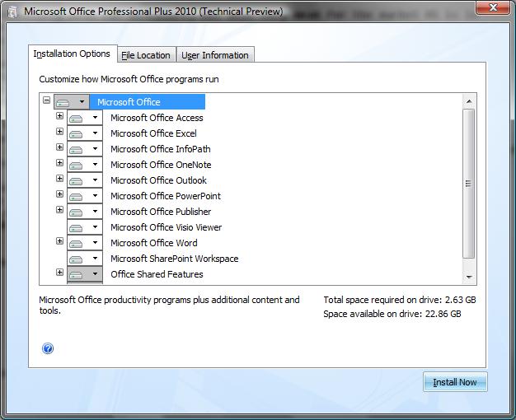Open install-state dropdown for Microsoft Office Word

(x=85, y=243)
